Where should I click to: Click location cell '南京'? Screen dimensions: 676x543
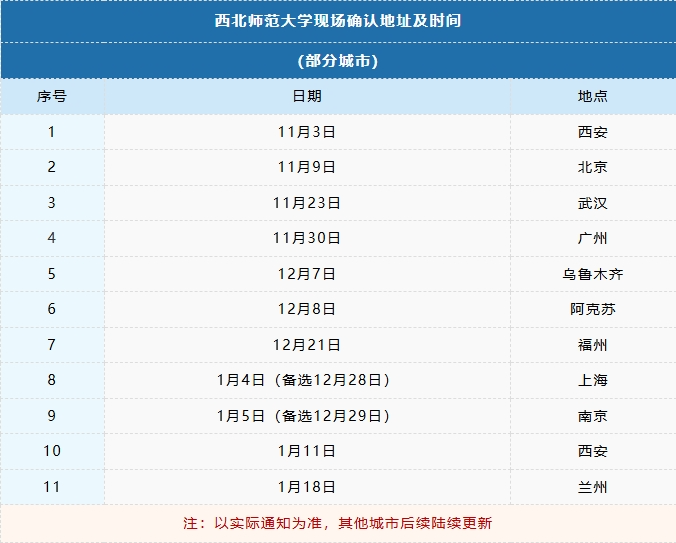[593, 416]
